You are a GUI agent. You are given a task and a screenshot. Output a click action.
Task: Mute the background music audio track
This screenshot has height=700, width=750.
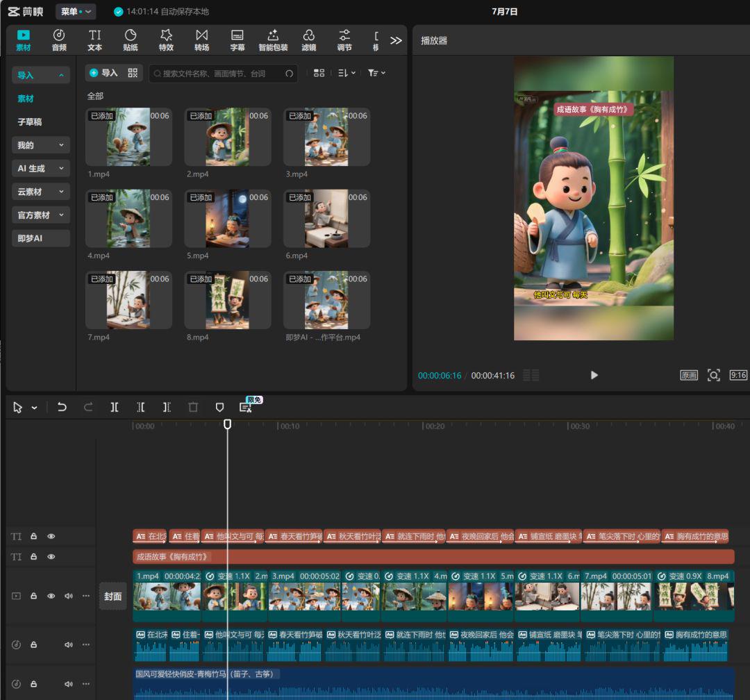click(68, 684)
